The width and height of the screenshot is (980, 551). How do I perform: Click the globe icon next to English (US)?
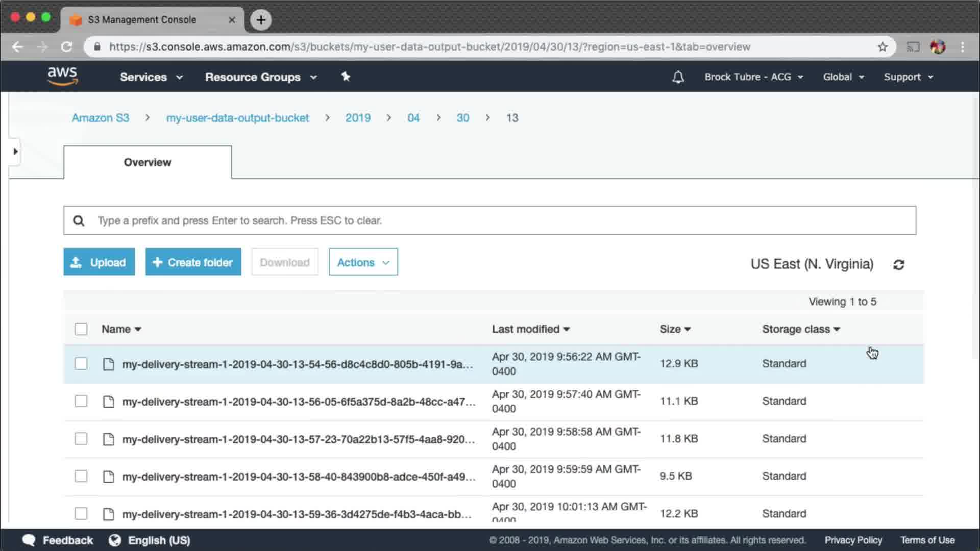click(115, 540)
